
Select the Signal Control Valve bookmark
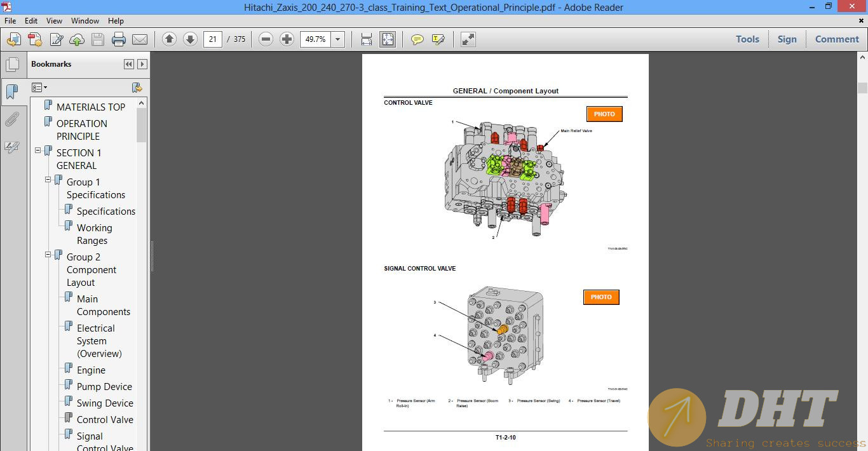[x=105, y=442]
